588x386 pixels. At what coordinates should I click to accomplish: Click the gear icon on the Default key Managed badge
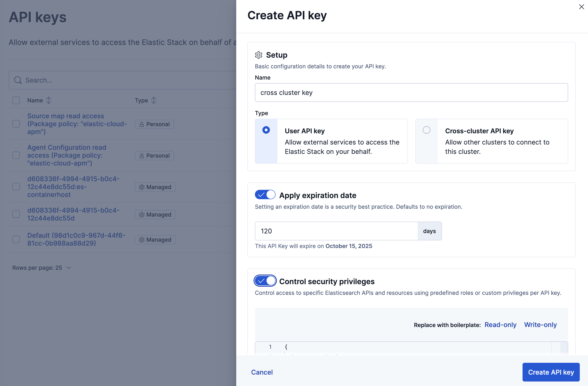pos(142,239)
